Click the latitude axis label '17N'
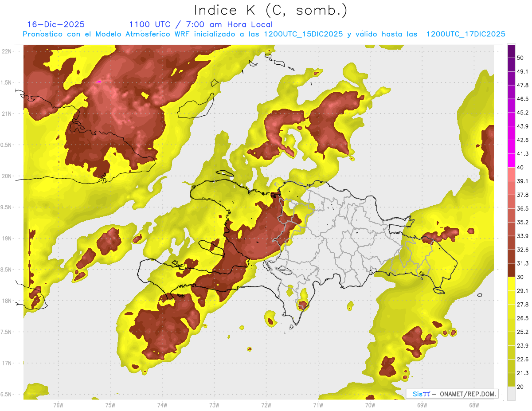This screenshot has width=532, height=411. pyautogui.click(x=8, y=364)
